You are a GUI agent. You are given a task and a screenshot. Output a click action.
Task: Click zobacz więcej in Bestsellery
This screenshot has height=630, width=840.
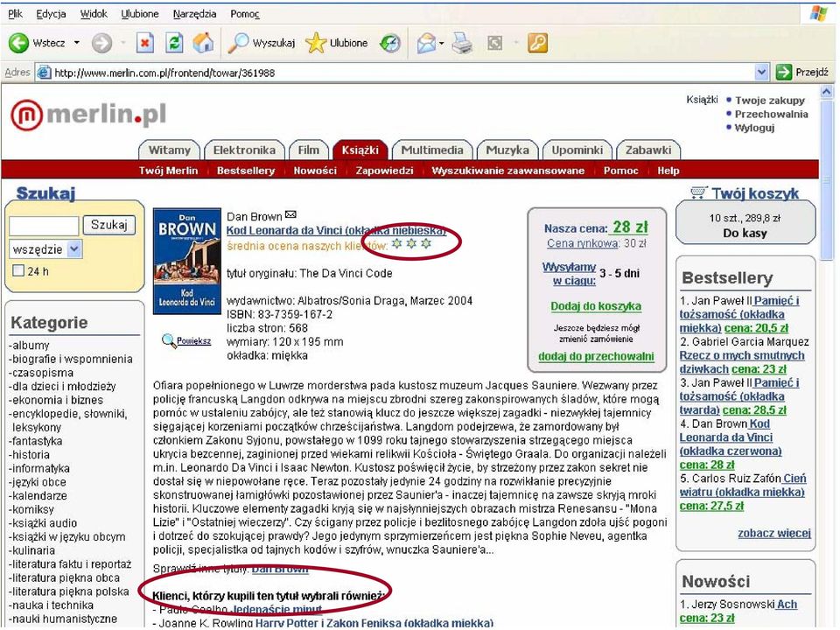point(774,533)
